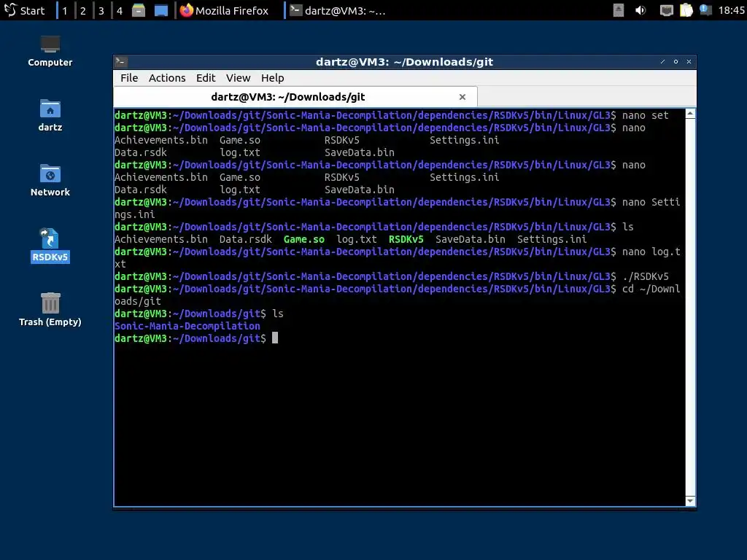Close the terminal window
Image resolution: width=747 pixels, height=560 pixels.
coord(689,61)
